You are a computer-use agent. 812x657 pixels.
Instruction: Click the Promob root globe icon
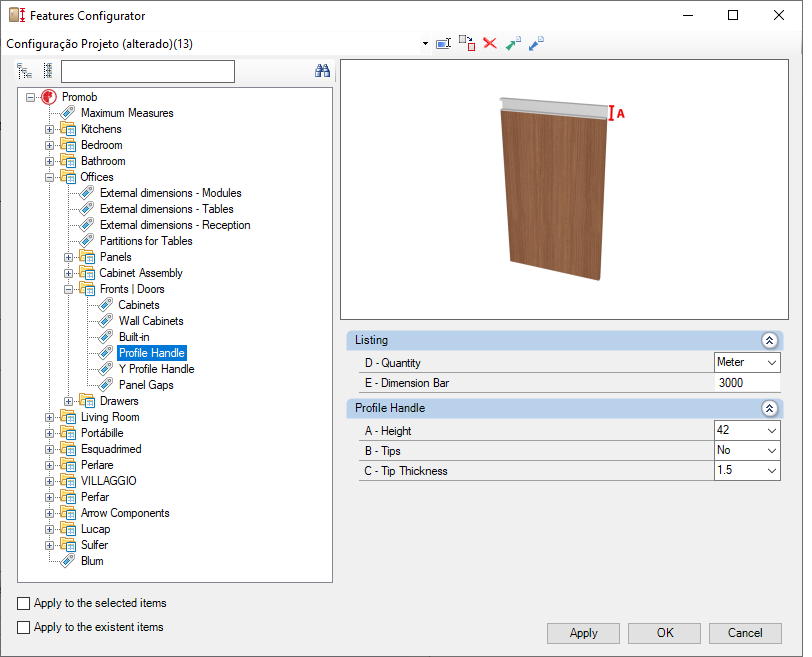click(x=49, y=97)
